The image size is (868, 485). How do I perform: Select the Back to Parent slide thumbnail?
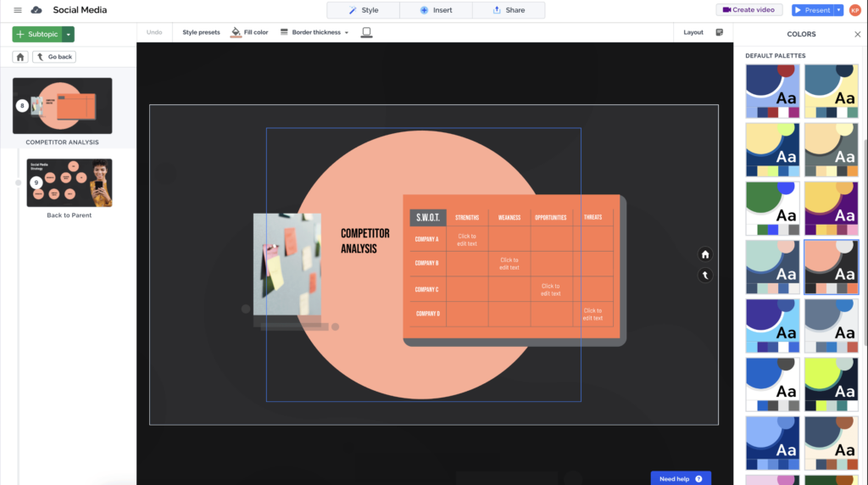tap(70, 182)
